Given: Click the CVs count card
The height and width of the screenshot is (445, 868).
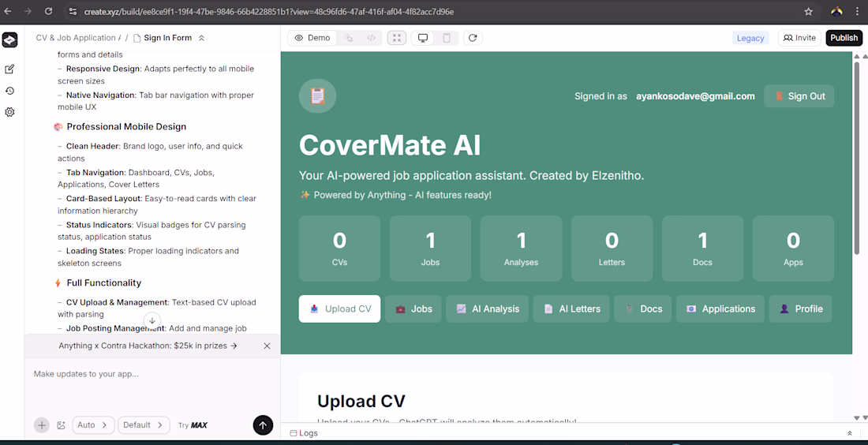Looking at the screenshot, I should (x=339, y=249).
